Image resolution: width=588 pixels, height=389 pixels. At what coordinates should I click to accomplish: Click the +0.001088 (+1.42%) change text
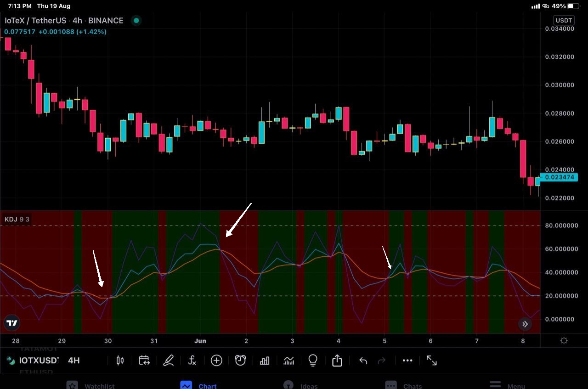coord(72,32)
